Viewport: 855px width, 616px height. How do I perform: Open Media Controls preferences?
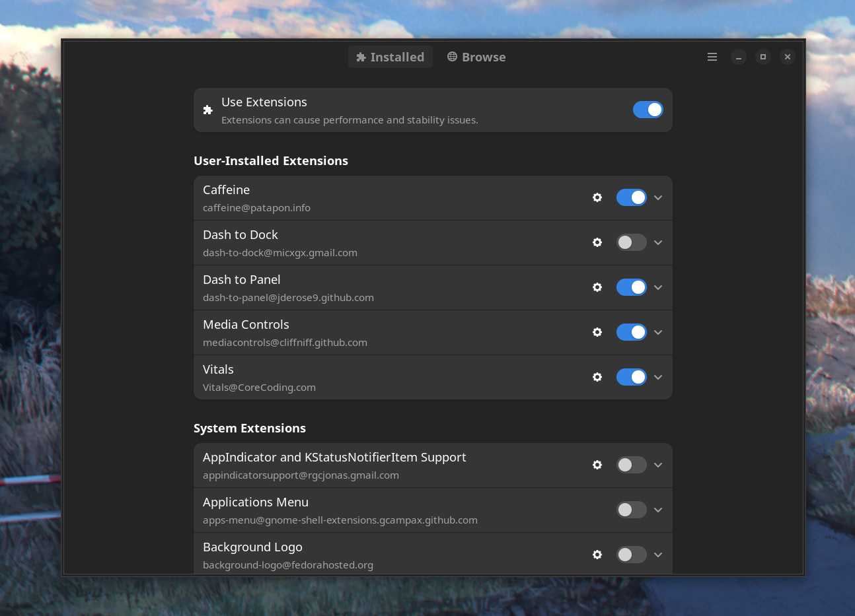597,332
